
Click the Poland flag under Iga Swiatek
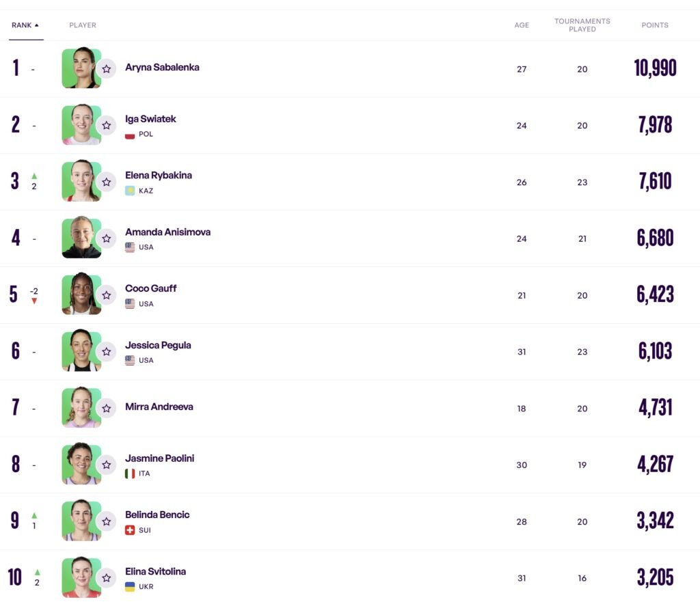click(130, 135)
